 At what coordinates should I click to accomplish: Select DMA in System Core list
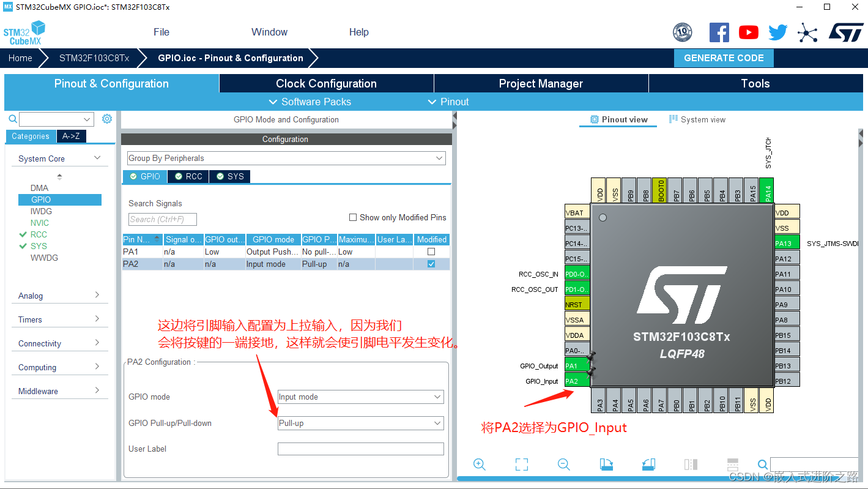39,188
